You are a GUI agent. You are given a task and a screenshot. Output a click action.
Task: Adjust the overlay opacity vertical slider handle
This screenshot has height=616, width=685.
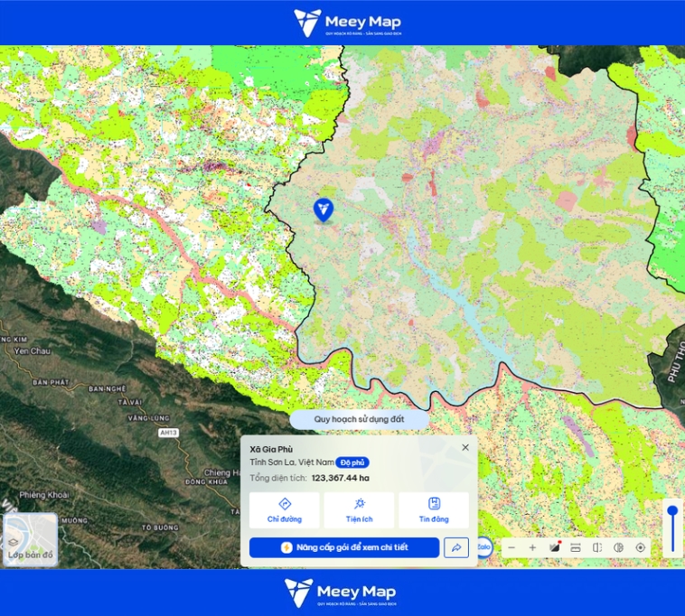click(672, 511)
